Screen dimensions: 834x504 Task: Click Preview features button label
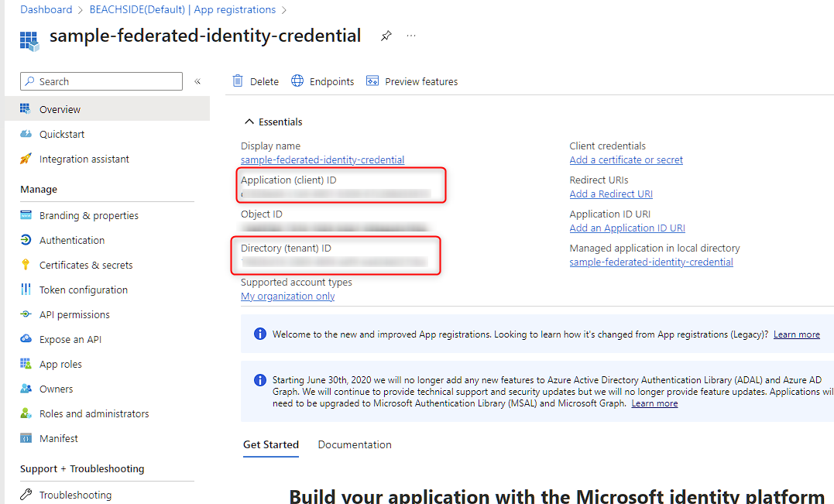(421, 81)
